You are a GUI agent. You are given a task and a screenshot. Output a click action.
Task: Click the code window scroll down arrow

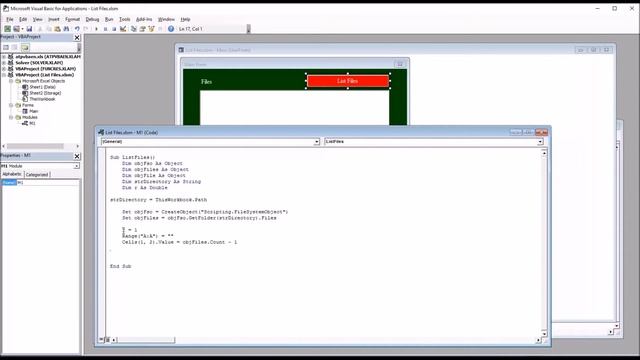(544, 333)
